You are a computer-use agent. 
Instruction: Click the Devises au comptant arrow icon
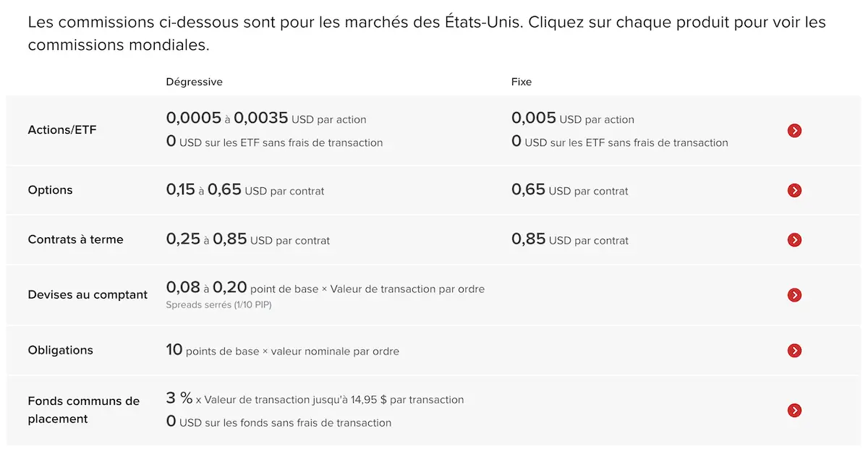[794, 295]
